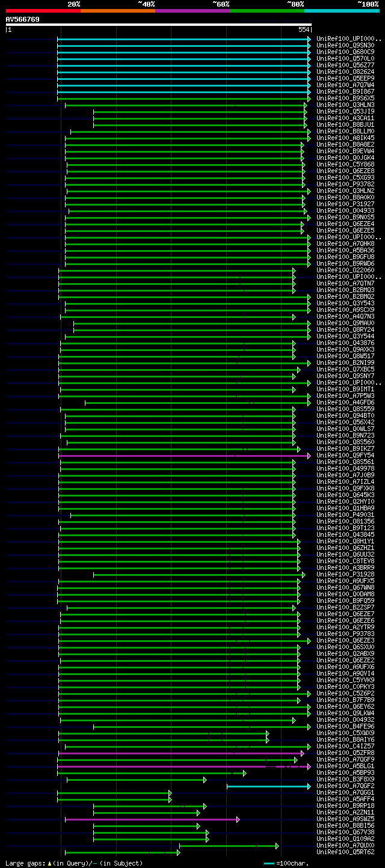Select label UniRef100_B9RWD6
385x868 pixels.
coord(345,263)
